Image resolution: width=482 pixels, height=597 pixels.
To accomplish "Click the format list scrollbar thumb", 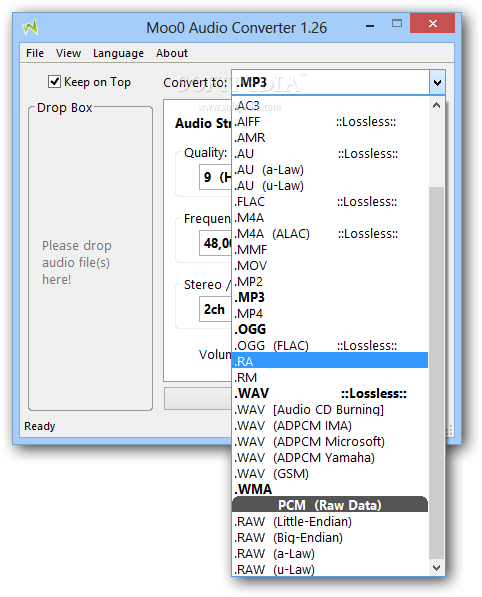I will click(x=436, y=373).
